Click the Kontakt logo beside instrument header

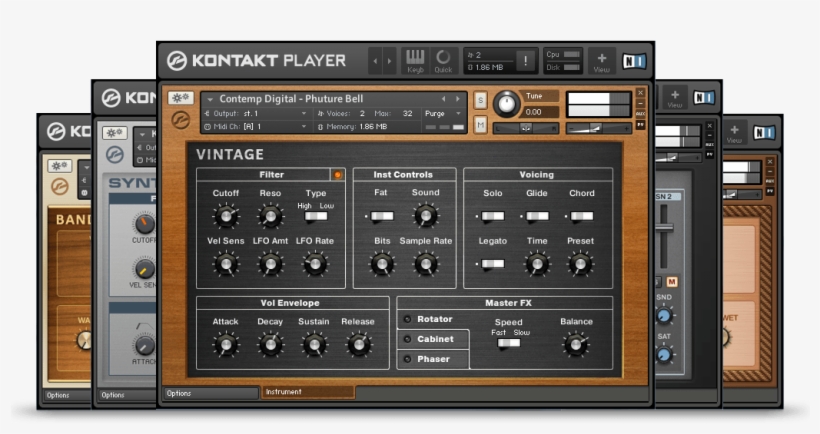click(x=180, y=120)
